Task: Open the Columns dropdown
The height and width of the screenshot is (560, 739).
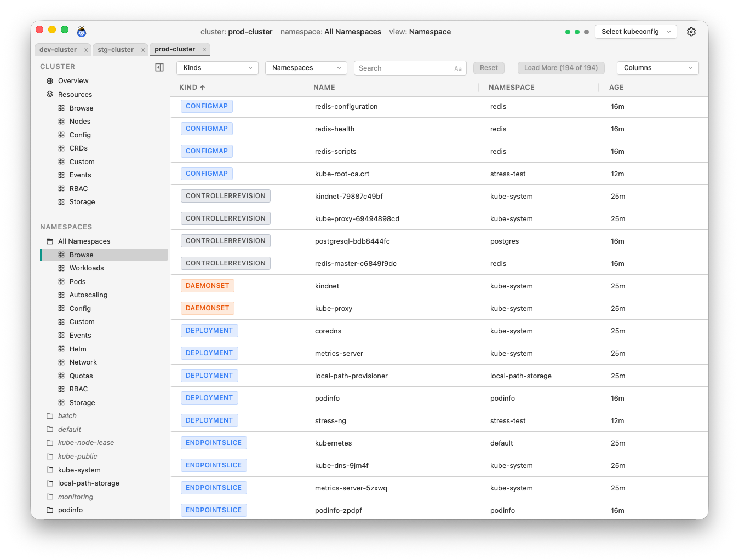Action: 657,68
